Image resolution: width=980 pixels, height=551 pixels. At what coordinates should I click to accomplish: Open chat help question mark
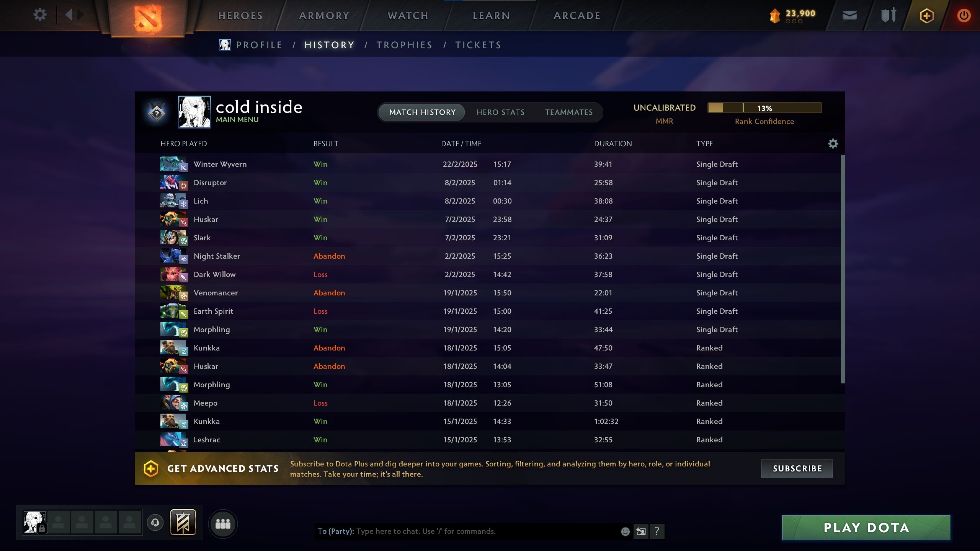click(657, 531)
